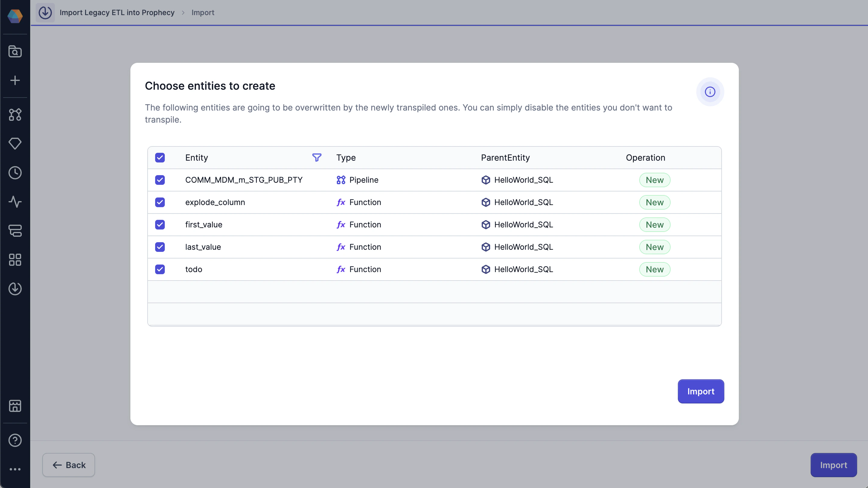Open the project browser search icon

[x=15, y=51]
